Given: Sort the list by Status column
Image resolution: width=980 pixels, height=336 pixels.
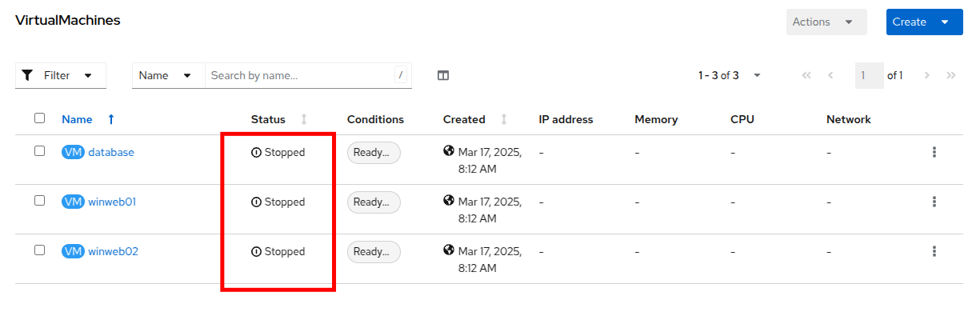Looking at the screenshot, I should 303,119.
